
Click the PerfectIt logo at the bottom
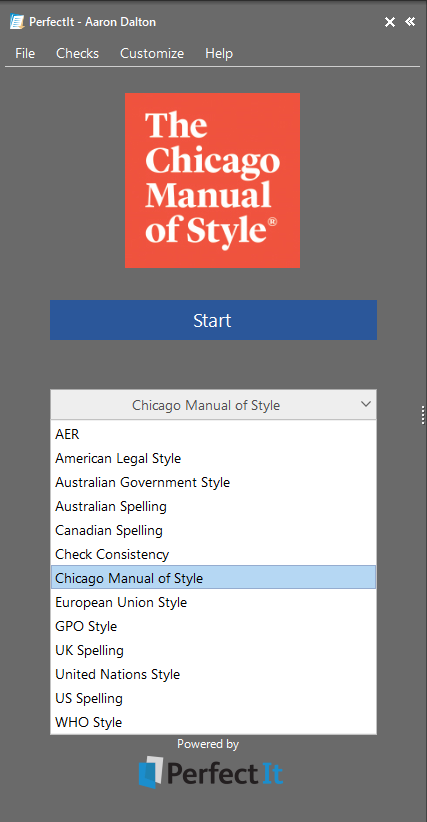pyautogui.click(x=211, y=772)
